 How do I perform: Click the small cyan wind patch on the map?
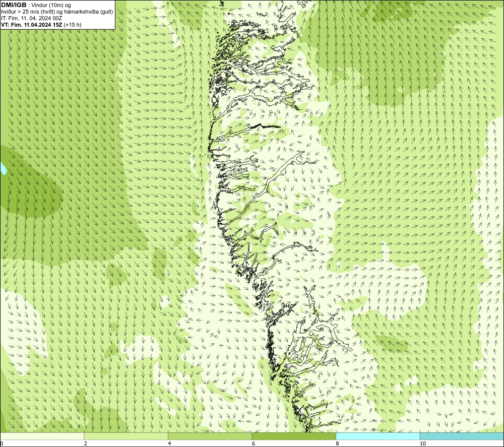[3, 168]
